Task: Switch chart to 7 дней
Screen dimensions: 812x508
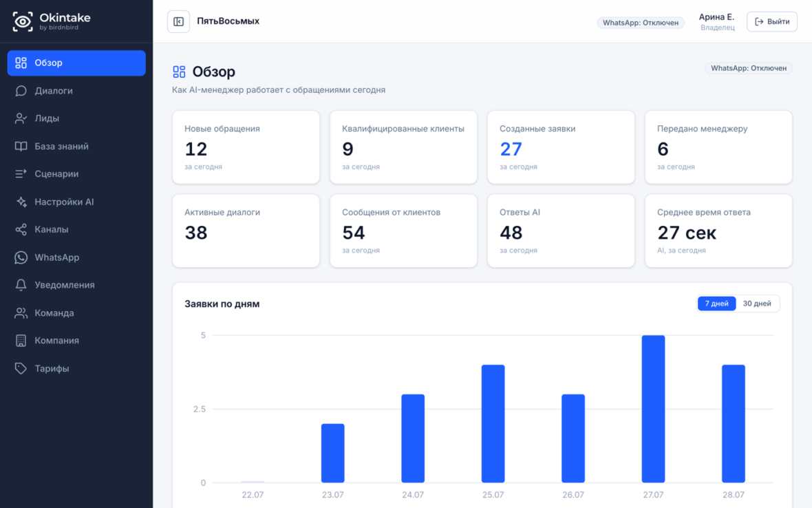Action: coord(717,304)
